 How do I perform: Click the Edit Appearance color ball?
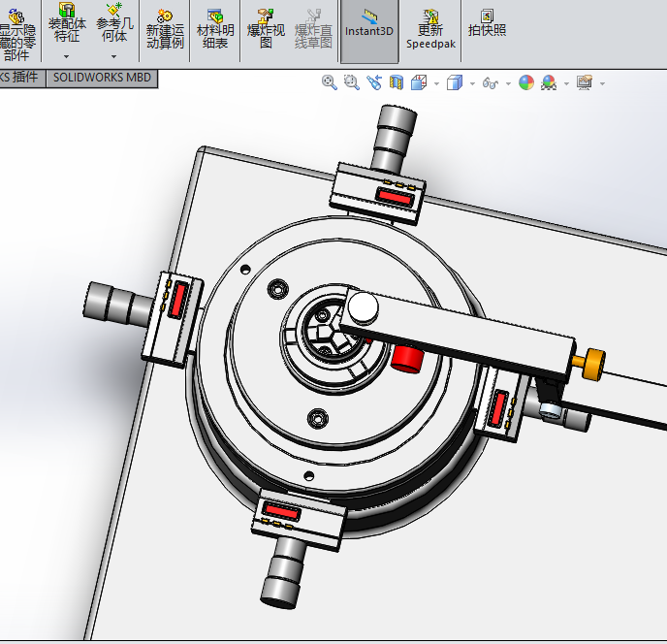tap(525, 83)
